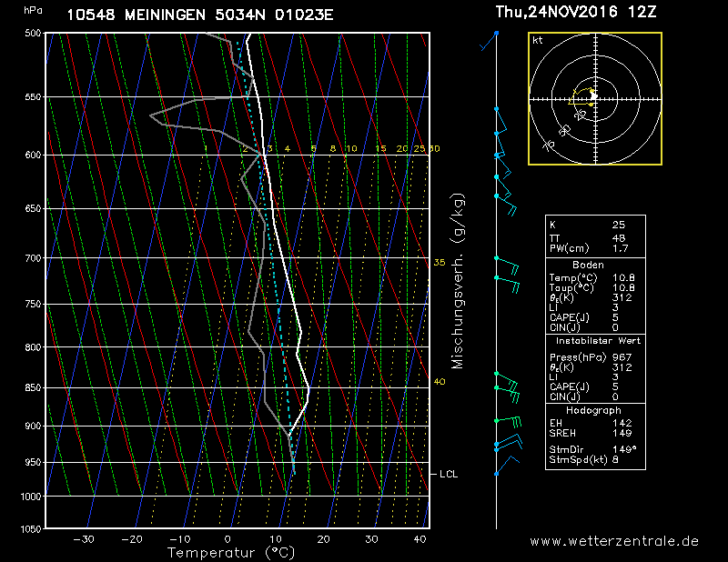The height and width of the screenshot is (562, 728).
Task: Select the wind barb near 850 hPa
Action: [506, 391]
